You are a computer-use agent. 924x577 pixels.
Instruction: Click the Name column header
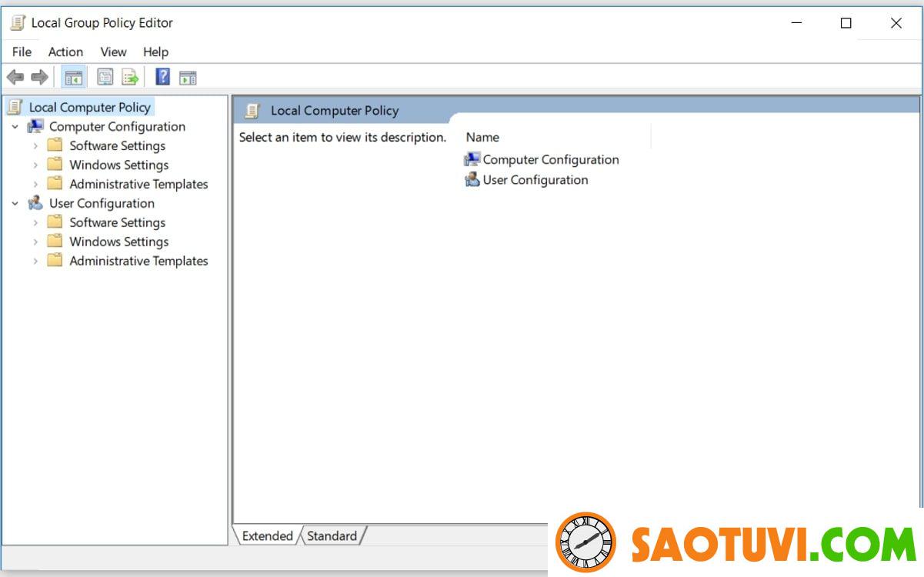[x=482, y=138]
